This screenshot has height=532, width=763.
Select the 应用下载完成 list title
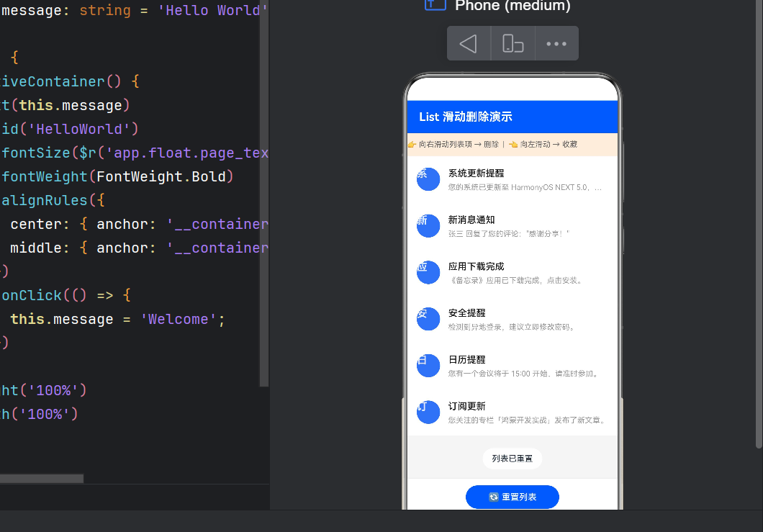pos(476,267)
